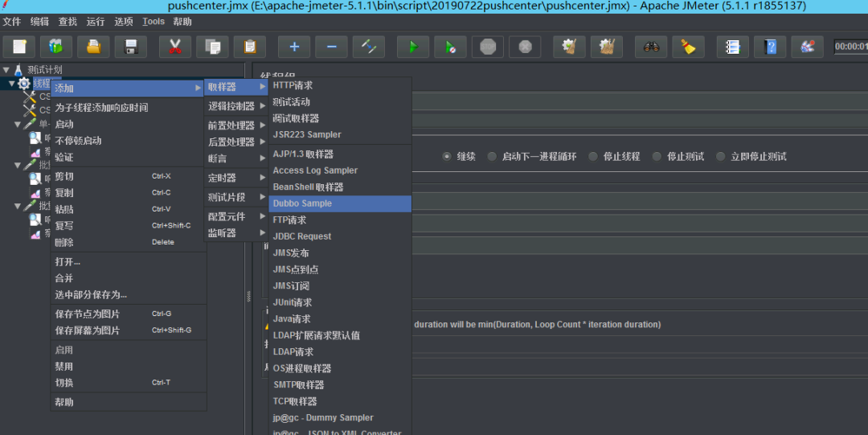Open the 逻辑控制器 submenu
Screen dimensions: 868x435
tap(236, 106)
